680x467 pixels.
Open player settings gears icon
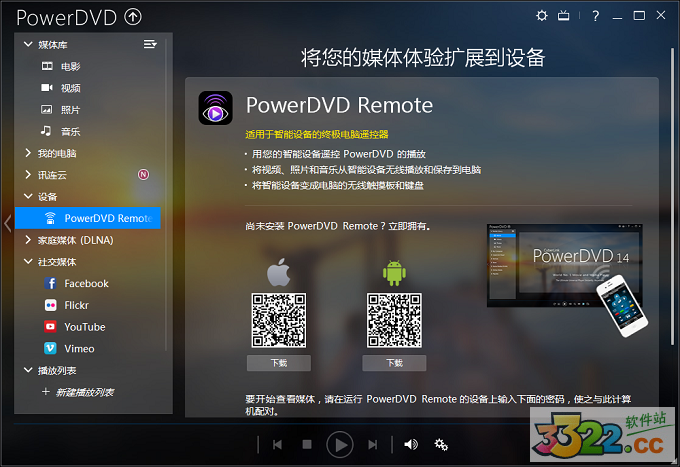(441, 444)
